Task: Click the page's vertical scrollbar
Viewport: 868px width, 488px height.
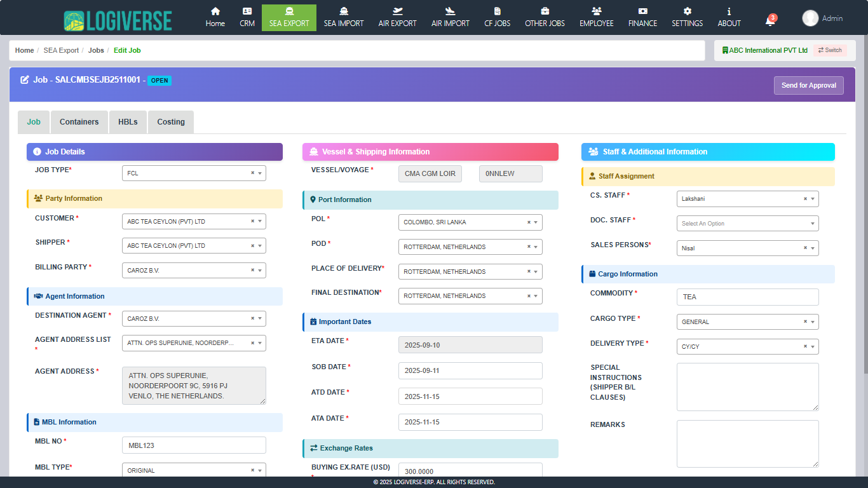Action: (864, 191)
